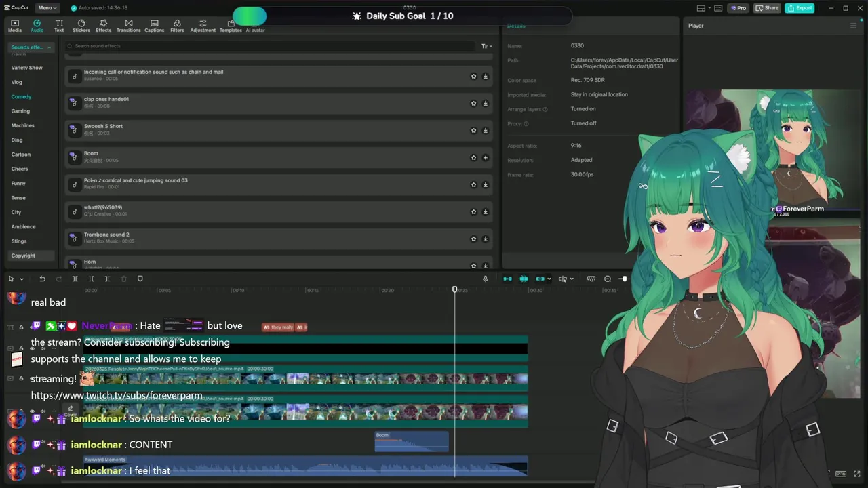Open the sound filter dropdown
This screenshot has width=868, height=488.
pyautogui.click(x=486, y=46)
